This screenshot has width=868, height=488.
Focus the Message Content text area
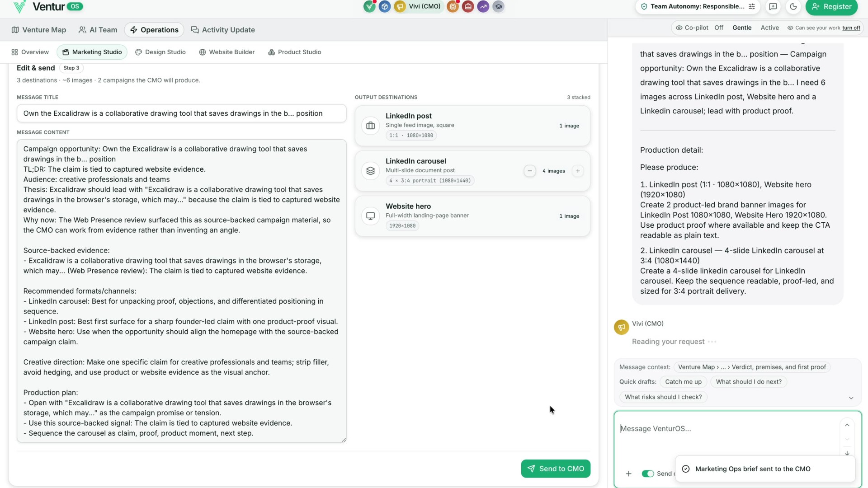point(182,291)
